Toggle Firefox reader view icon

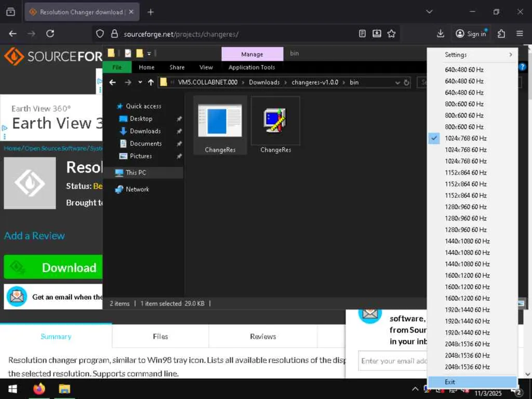coord(362,34)
